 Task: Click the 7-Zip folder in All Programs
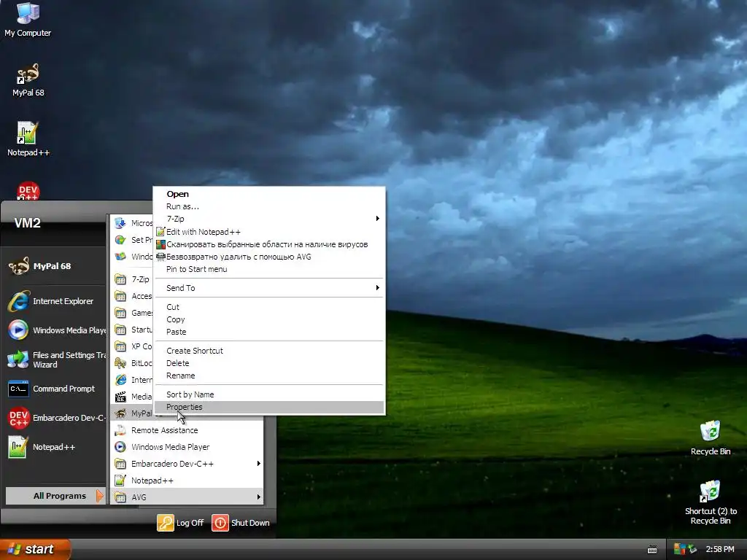point(132,279)
